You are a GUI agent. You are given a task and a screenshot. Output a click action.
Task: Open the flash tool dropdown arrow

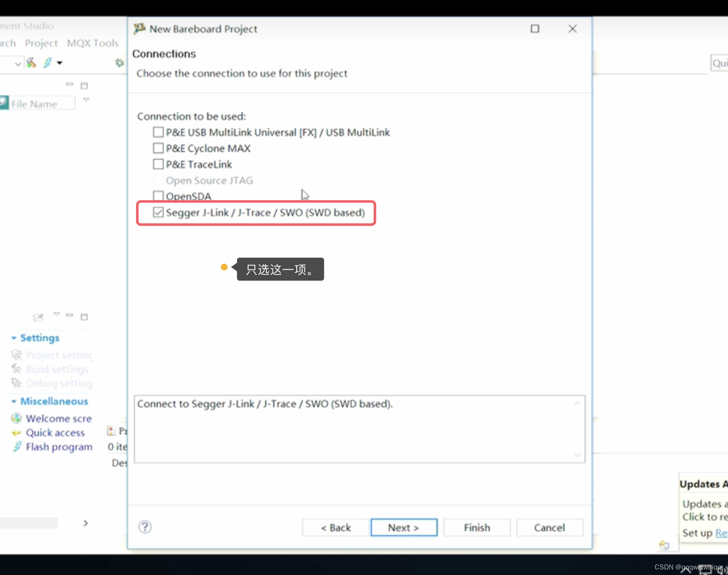60,63
